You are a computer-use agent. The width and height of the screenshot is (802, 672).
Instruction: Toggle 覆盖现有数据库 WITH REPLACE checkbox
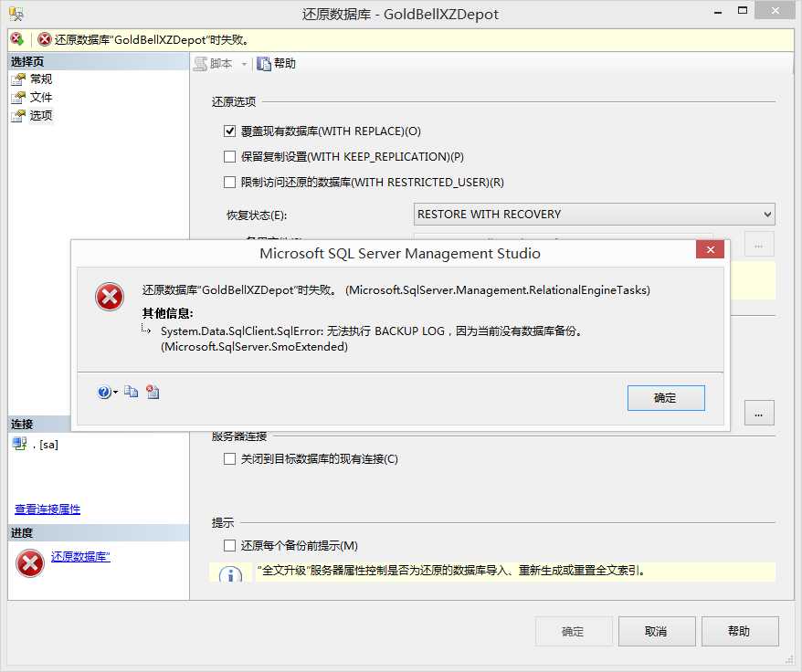pyautogui.click(x=229, y=131)
